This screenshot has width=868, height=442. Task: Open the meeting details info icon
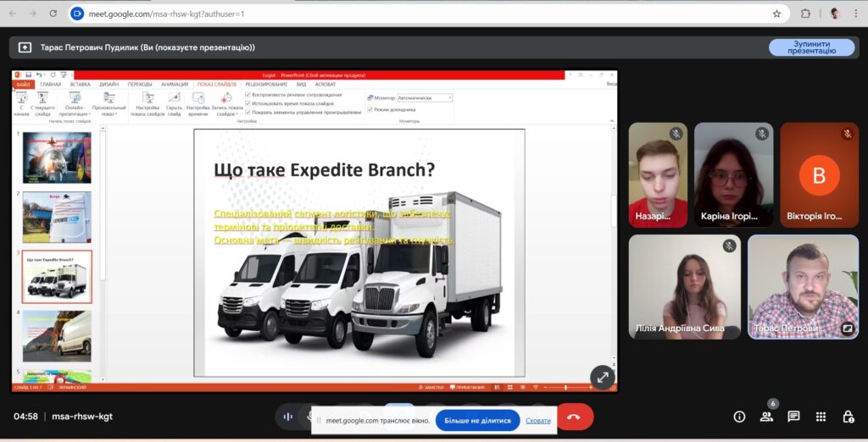[739, 417]
